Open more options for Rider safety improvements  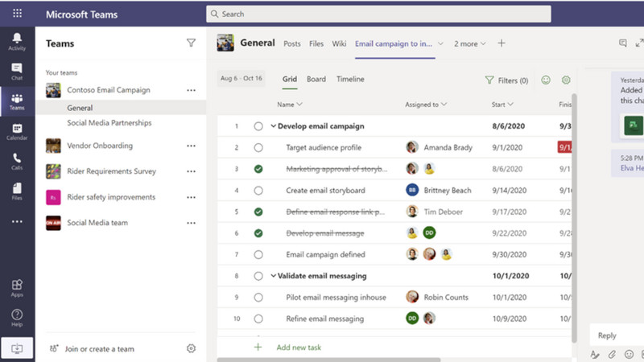tap(191, 197)
